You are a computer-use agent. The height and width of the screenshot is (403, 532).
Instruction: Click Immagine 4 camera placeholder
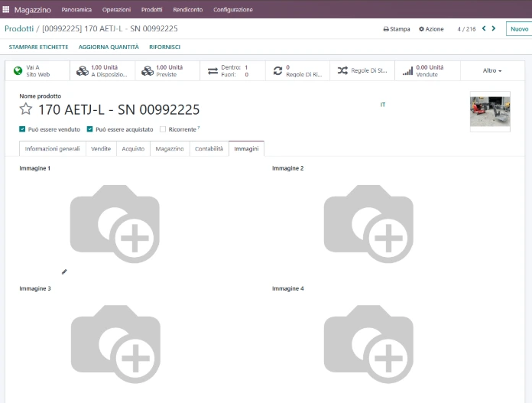(x=368, y=344)
